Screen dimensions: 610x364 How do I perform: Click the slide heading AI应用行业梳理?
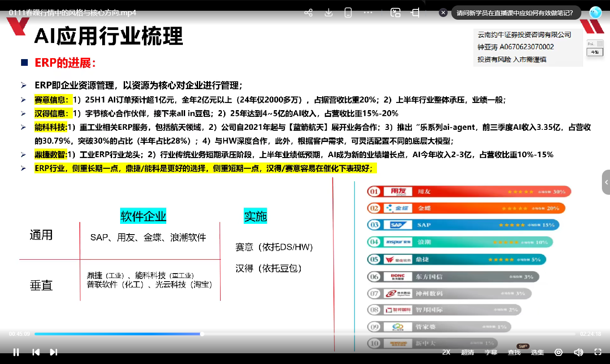108,36
